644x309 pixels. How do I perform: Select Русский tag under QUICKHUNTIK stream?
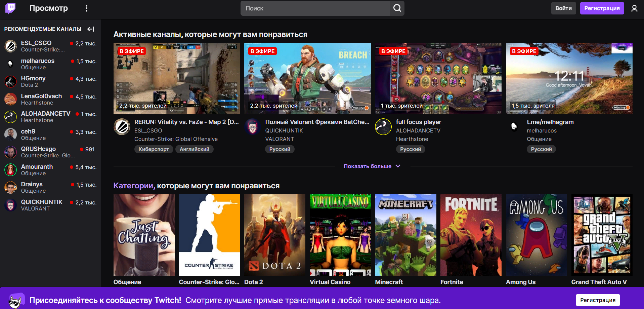280,149
